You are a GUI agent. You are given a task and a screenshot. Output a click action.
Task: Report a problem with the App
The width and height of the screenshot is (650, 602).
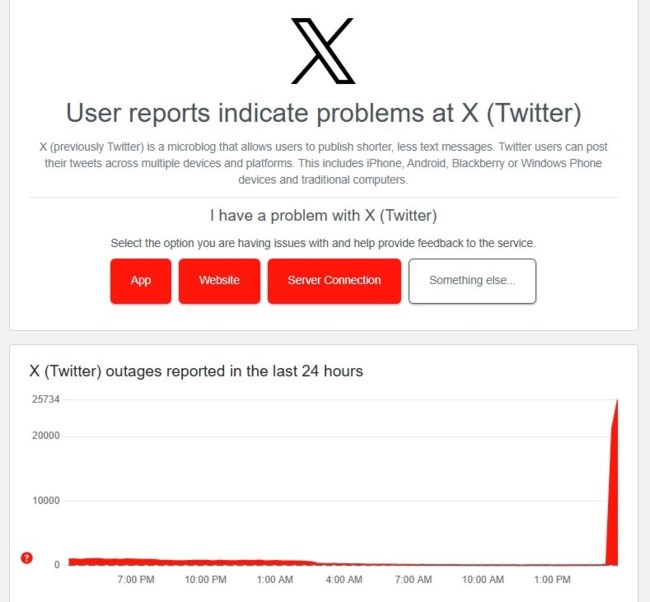141,281
